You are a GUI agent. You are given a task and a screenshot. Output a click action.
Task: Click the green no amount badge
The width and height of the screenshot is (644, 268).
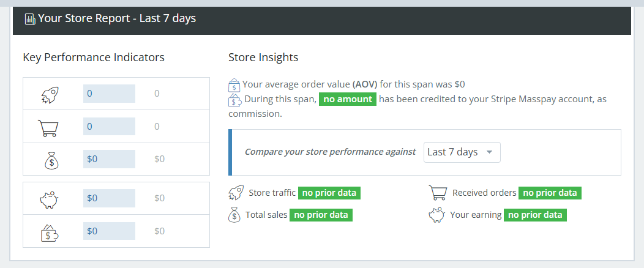[347, 99]
